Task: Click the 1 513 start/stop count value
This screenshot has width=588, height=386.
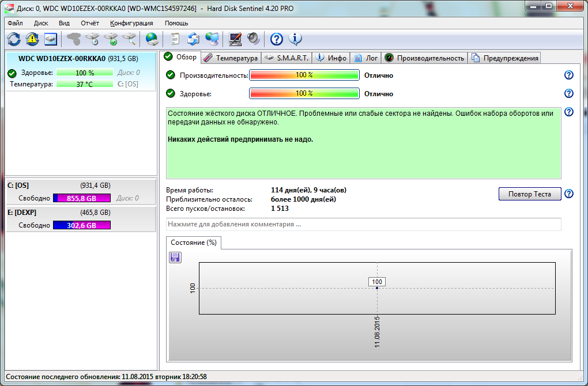Action: pyautogui.click(x=280, y=209)
